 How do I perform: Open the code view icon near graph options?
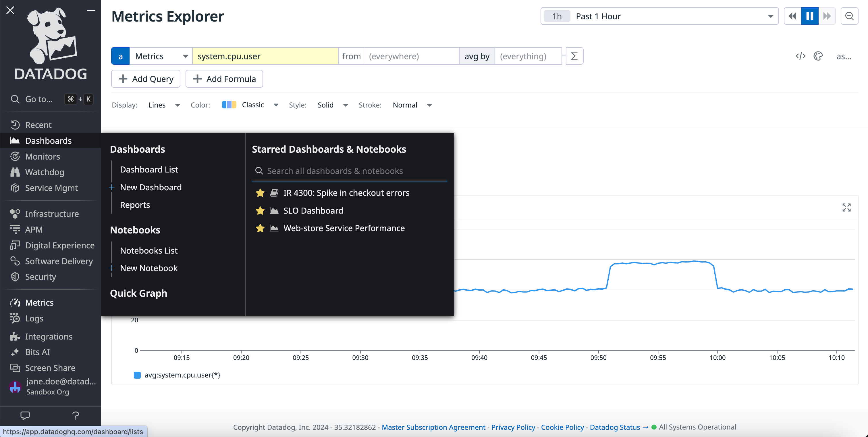click(x=801, y=56)
